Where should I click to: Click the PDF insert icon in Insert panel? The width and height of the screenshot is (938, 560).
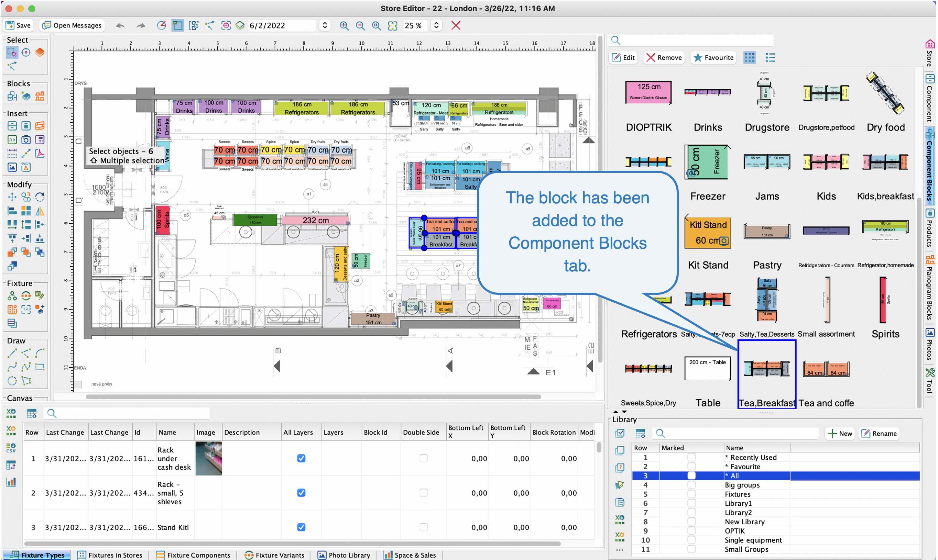[40, 153]
